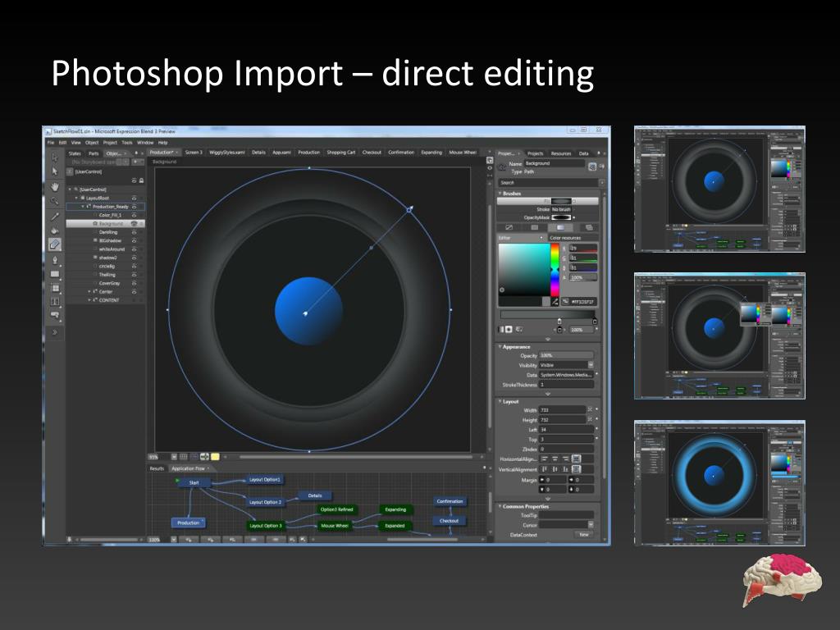Screen dimensions: 840x630
Task: Toggle visibility of the Background layer
Action: pyautogui.click(x=135, y=224)
